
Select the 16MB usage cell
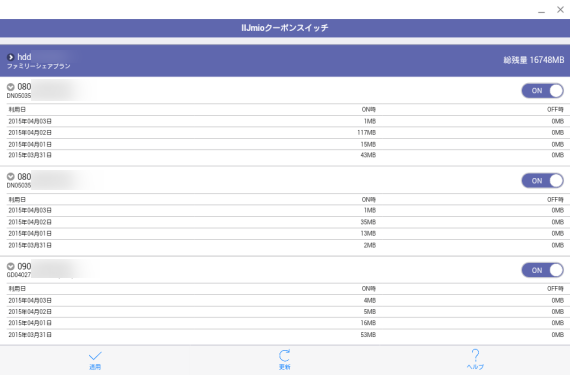click(x=368, y=323)
